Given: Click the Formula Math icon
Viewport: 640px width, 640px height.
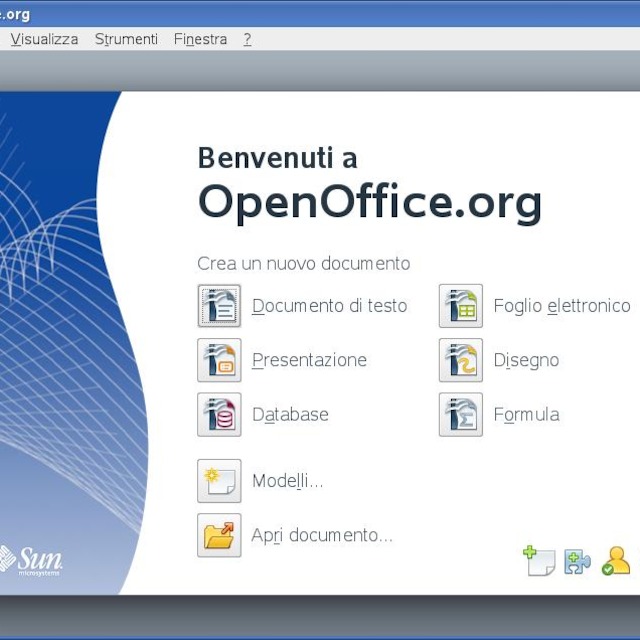Looking at the screenshot, I should (x=461, y=415).
